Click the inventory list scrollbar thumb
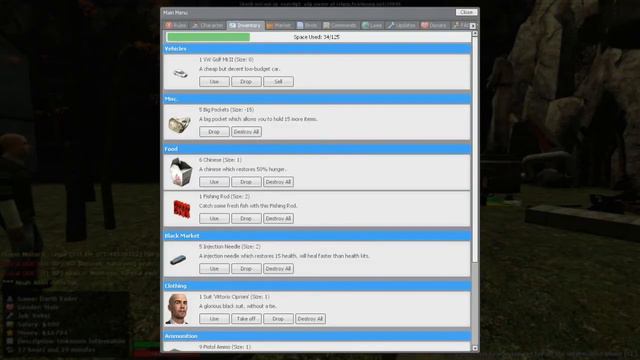This screenshot has height=360, width=640. (475, 149)
